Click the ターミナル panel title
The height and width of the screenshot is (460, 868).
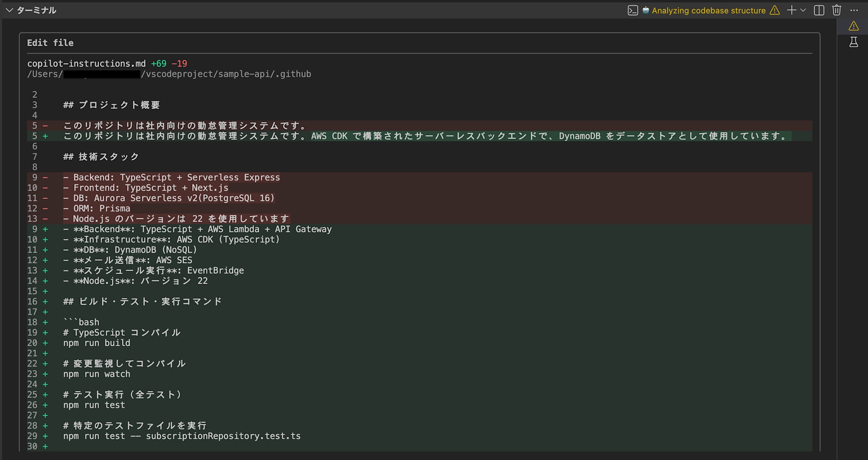click(x=36, y=10)
